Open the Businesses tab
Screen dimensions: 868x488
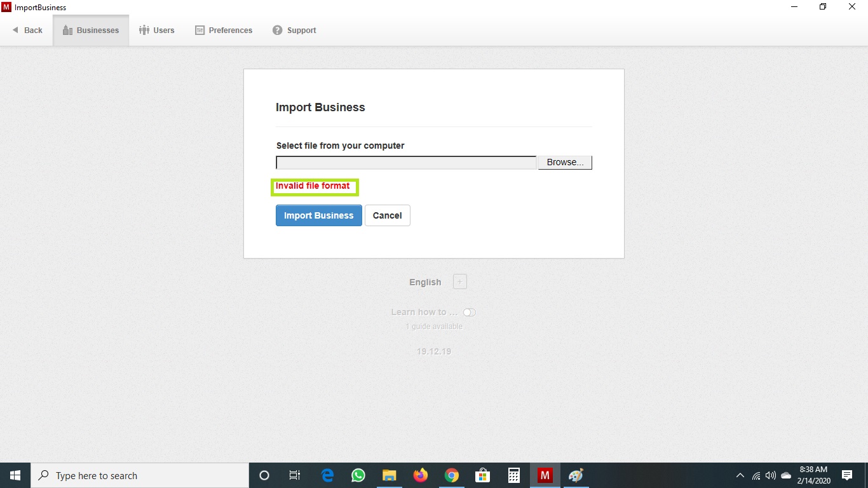(x=91, y=30)
